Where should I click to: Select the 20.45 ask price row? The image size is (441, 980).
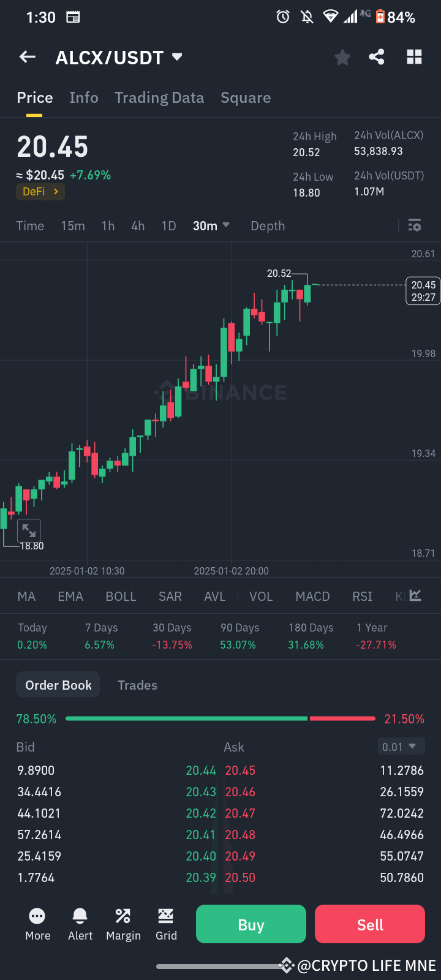(x=239, y=770)
